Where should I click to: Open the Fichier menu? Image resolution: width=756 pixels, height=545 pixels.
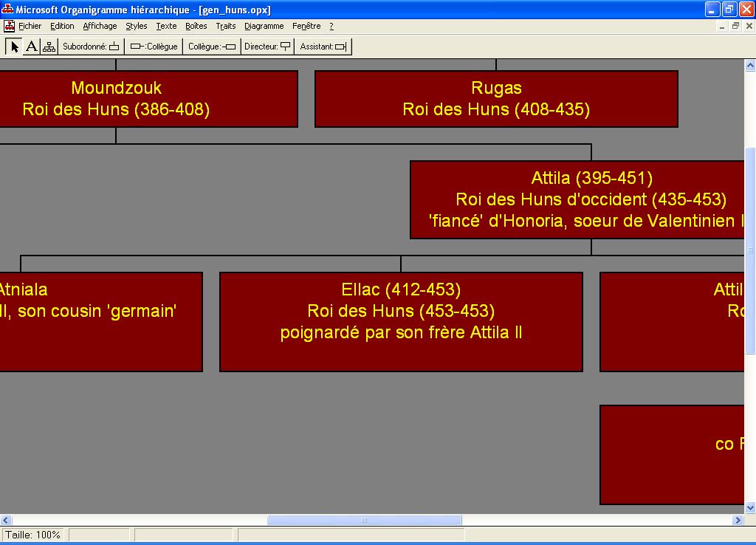pyautogui.click(x=30, y=26)
